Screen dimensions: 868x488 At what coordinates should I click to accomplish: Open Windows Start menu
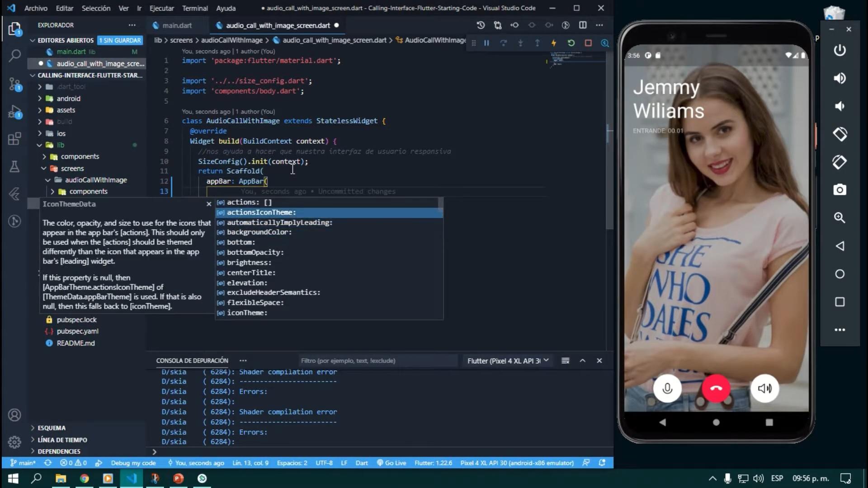pos(13,478)
